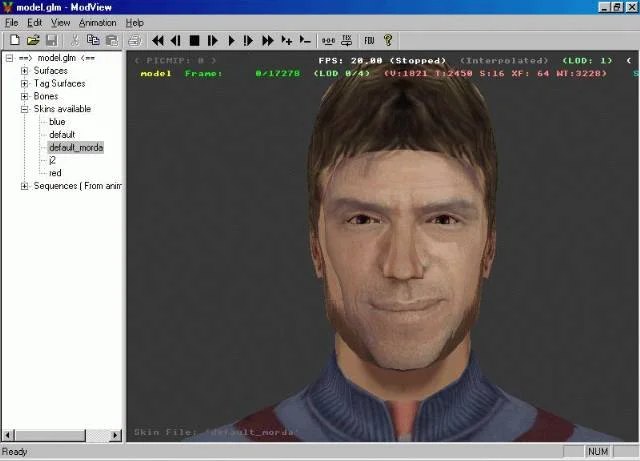Open the Edit menu
640x461 pixels.
pos(35,23)
